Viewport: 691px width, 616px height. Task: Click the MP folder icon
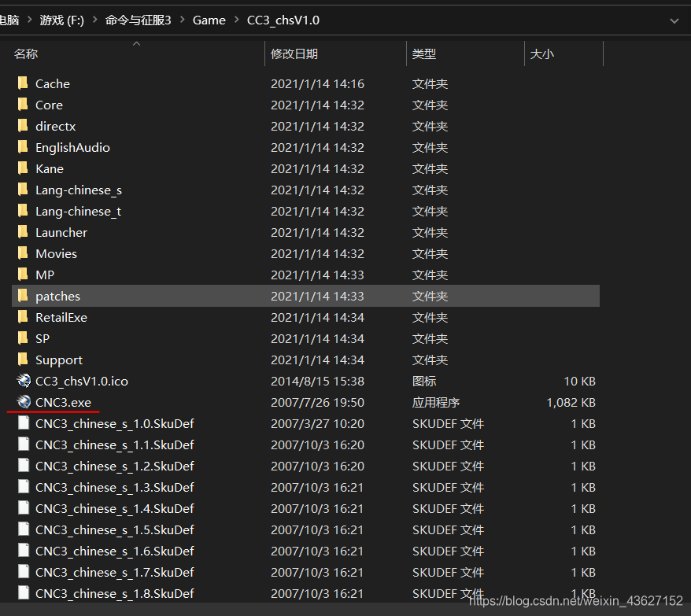[x=23, y=275]
